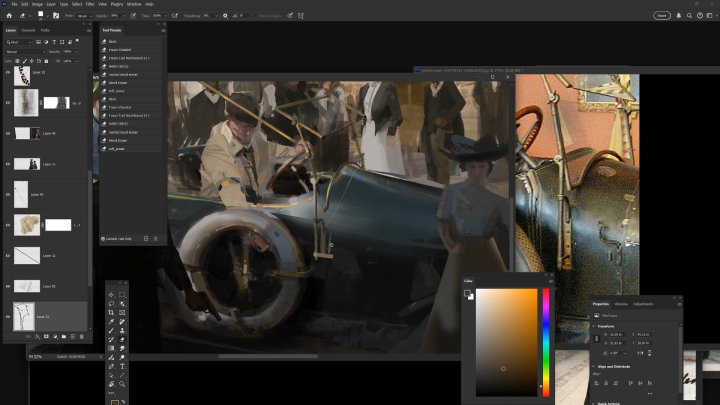Open the blend mode Normal dropdown

click(x=25, y=51)
